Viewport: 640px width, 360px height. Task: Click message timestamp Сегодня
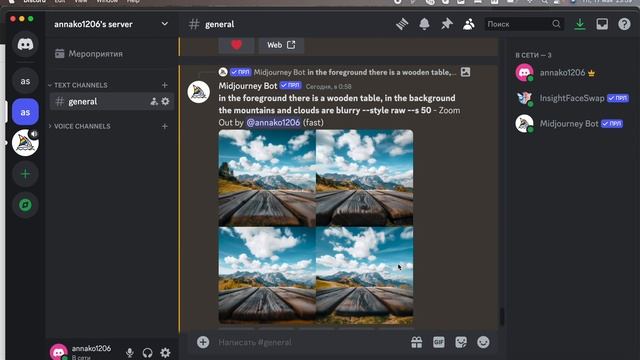329,87
